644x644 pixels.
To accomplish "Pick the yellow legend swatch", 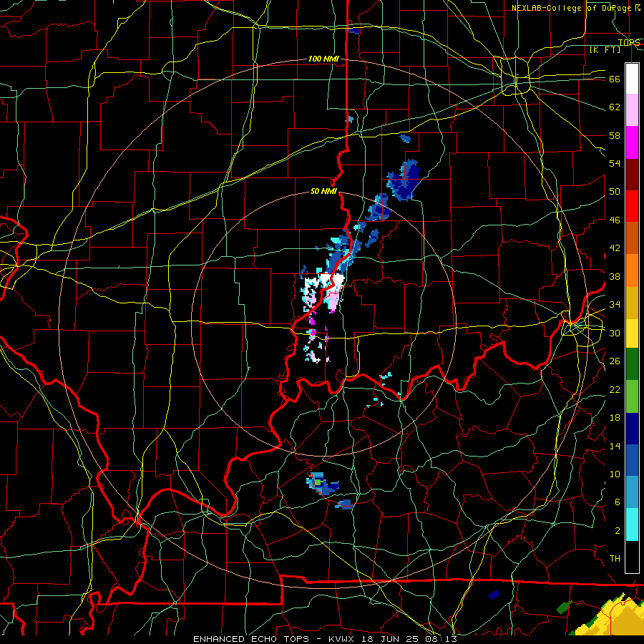I will [632, 333].
